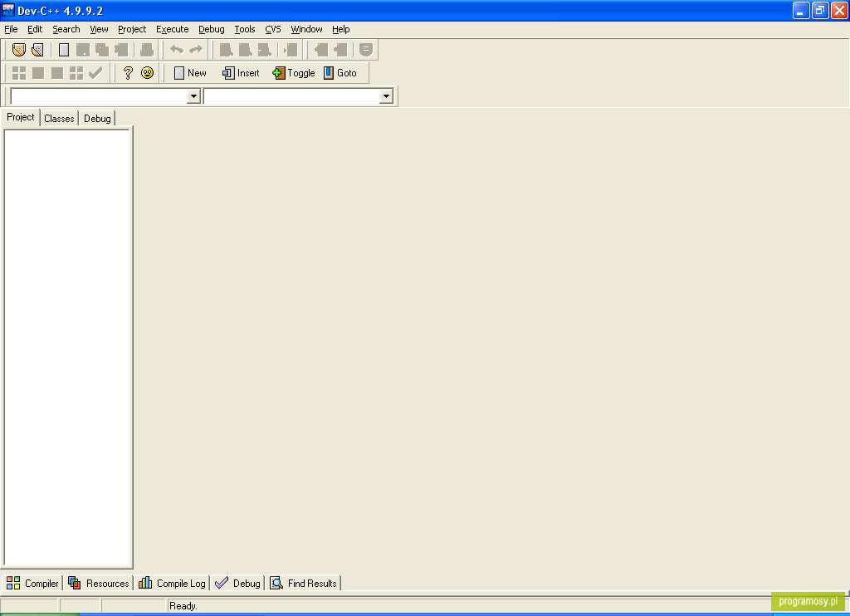Click the greyed-out Compile icon

tap(19, 73)
